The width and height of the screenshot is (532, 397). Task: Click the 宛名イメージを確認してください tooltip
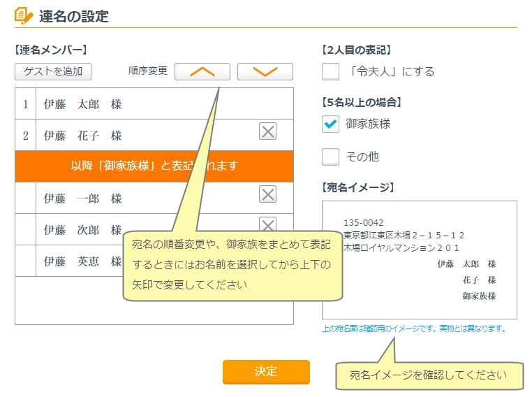[427, 375]
